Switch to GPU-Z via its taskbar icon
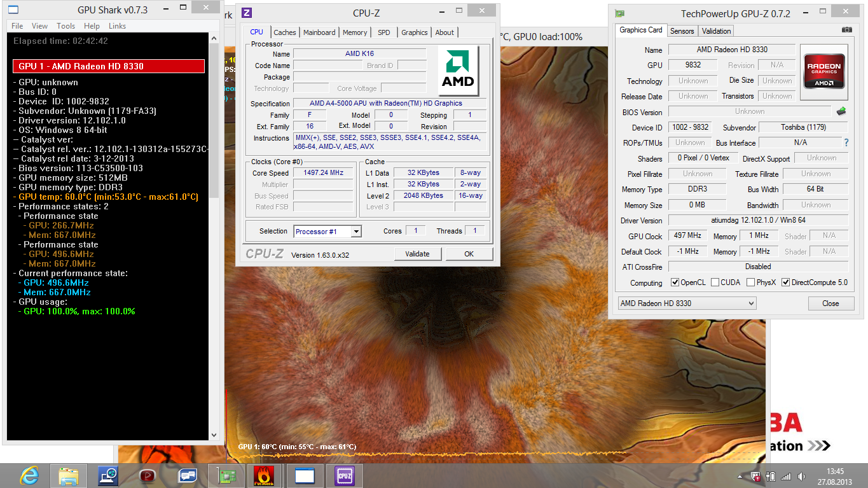Image resolution: width=868 pixels, height=488 pixels. coord(226,475)
